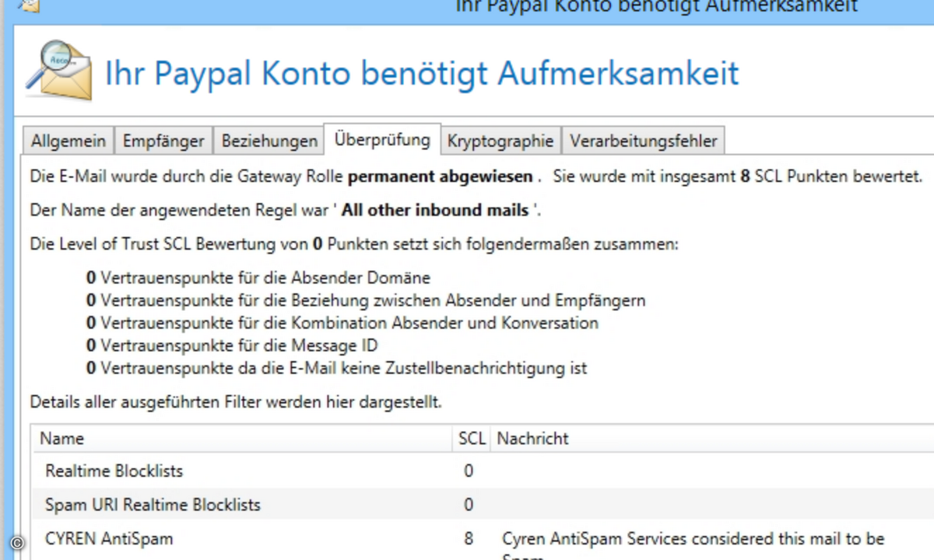Click the 'Details aller ausgeführten Filter' sentence

pos(236,403)
